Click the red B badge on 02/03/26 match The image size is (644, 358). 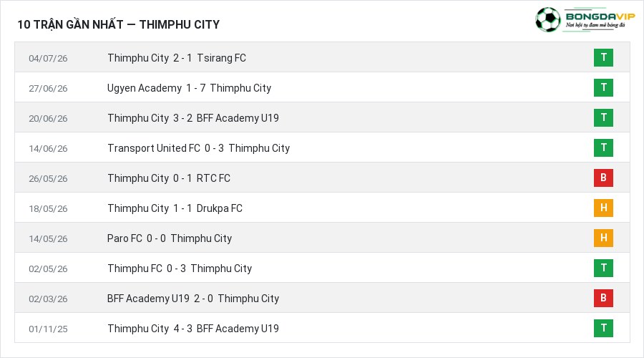603,298
